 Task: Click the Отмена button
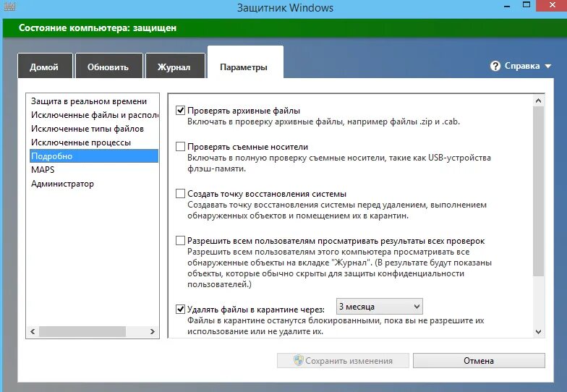(x=479, y=360)
